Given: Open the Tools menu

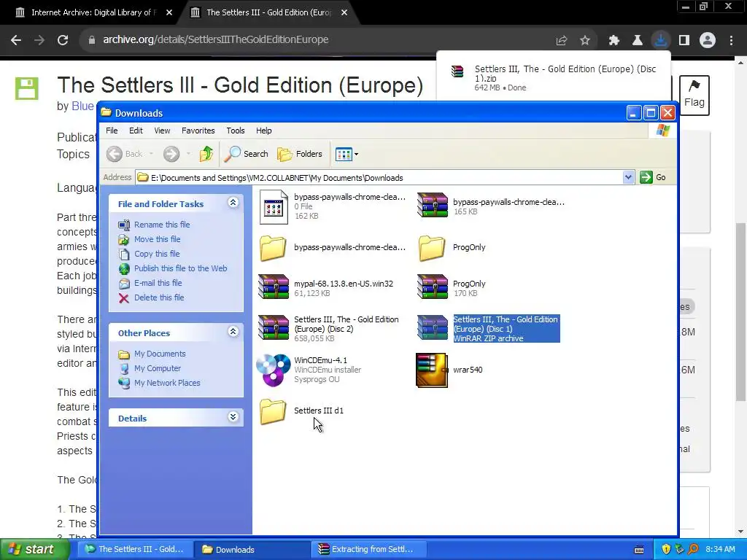Looking at the screenshot, I should [x=236, y=131].
